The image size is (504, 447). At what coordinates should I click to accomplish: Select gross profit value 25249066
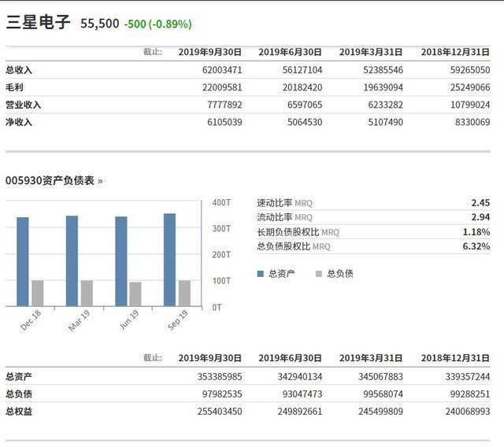(x=470, y=87)
